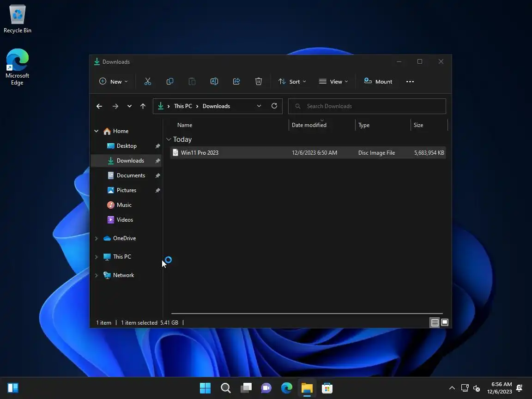Click the Share icon in toolbar
Screen dimensions: 532x399
[236, 81]
